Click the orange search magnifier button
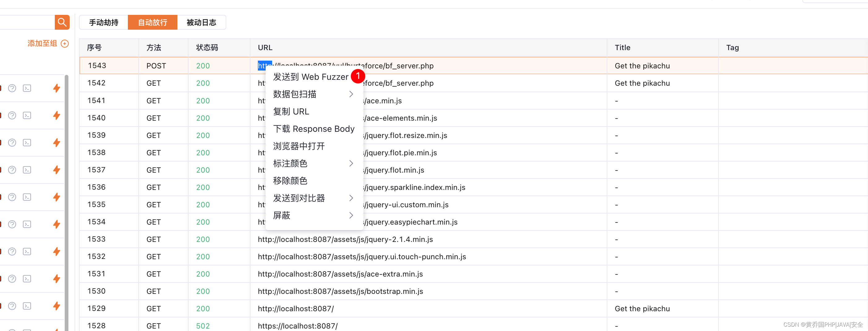Screen dimensions: 868x331 pyautogui.click(x=62, y=22)
